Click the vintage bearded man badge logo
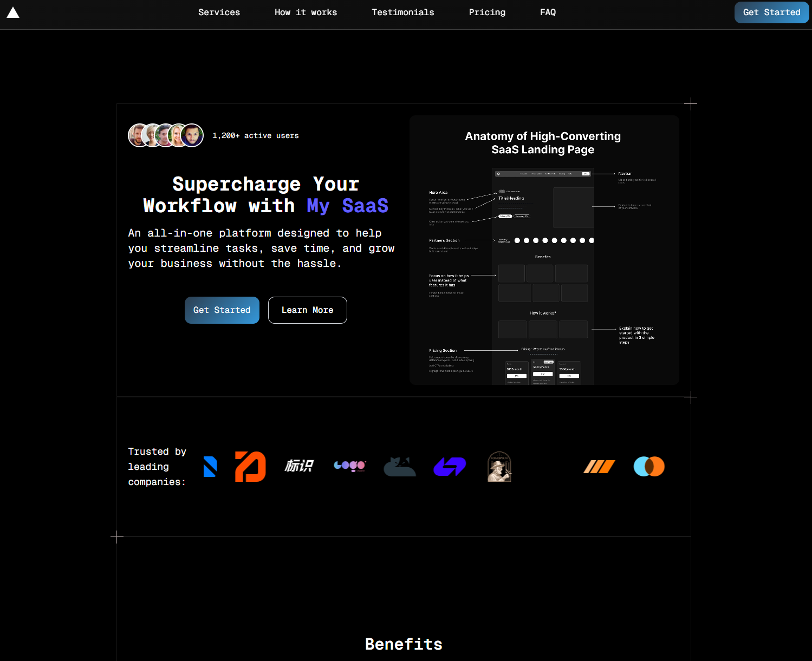This screenshot has height=661, width=812. 499,467
